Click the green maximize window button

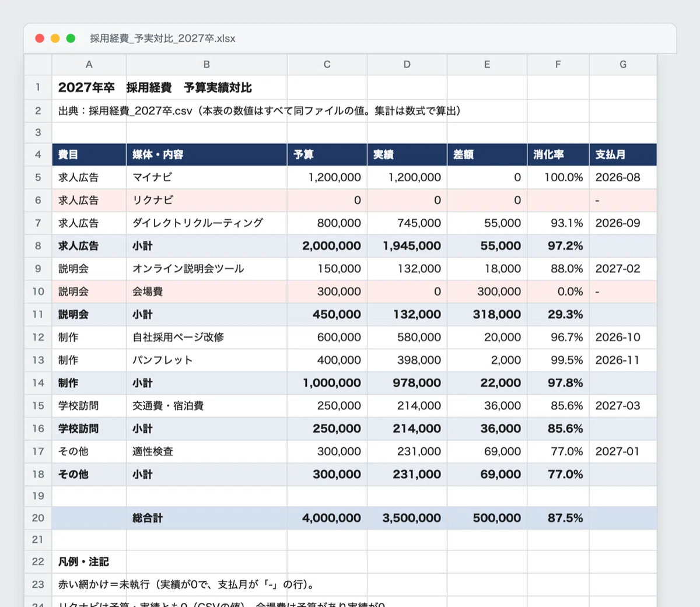pyautogui.click(x=71, y=38)
